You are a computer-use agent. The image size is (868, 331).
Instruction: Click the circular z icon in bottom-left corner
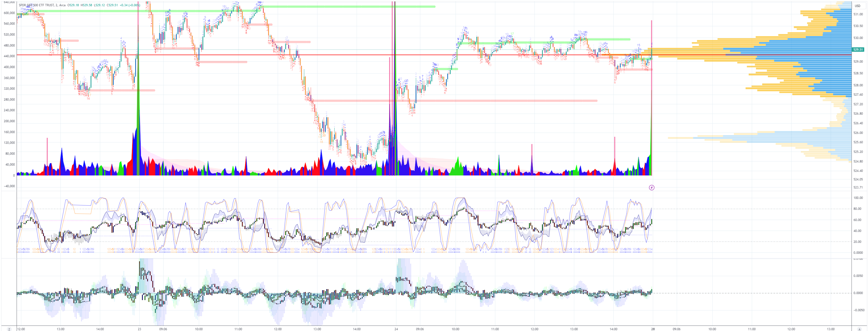(x=9, y=329)
